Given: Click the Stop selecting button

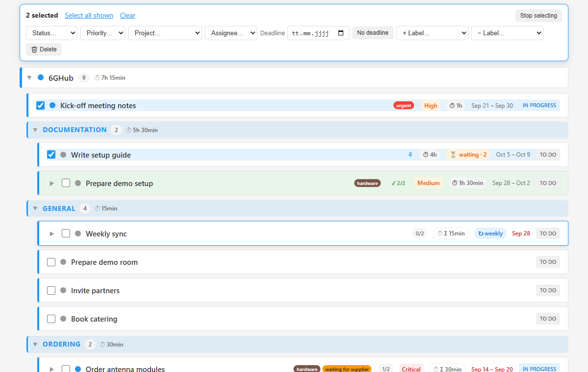Looking at the screenshot, I should coord(539,16).
